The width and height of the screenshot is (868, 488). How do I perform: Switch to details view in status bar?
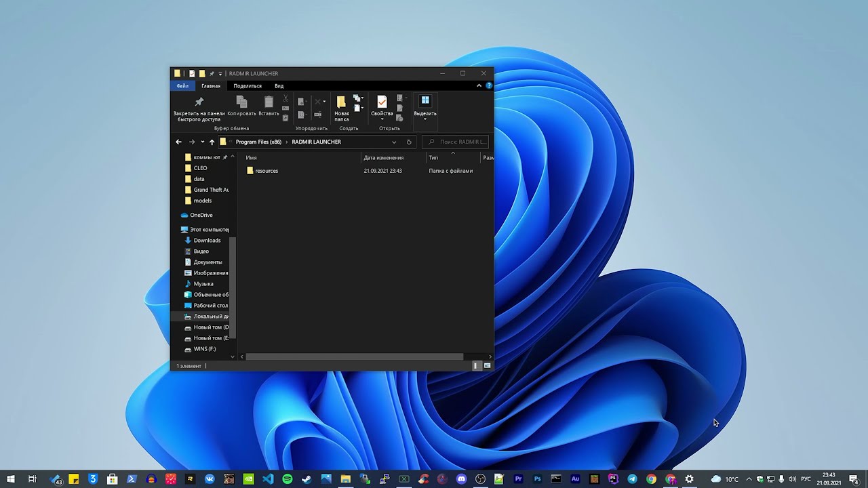click(476, 366)
